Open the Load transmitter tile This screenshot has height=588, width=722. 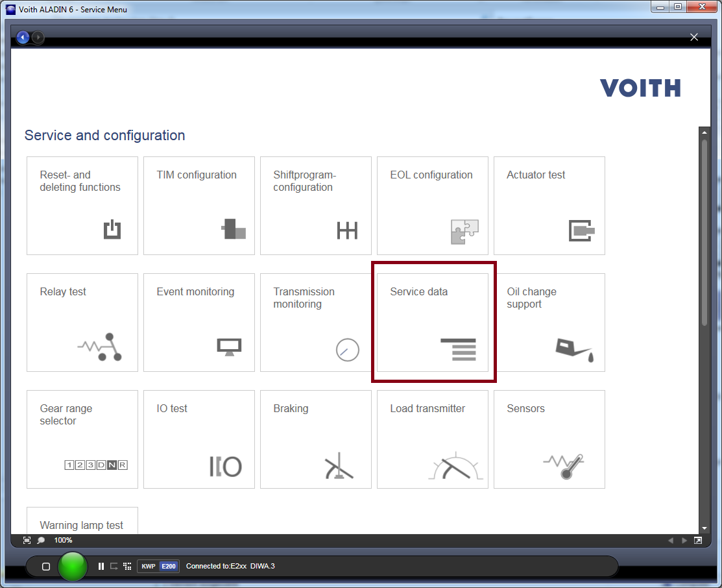click(x=433, y=439)
